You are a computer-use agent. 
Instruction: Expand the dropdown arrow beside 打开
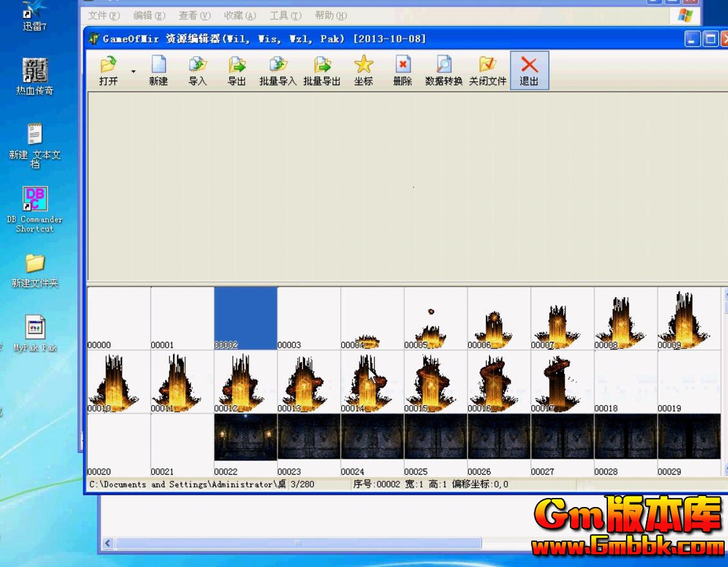point(134,71)
